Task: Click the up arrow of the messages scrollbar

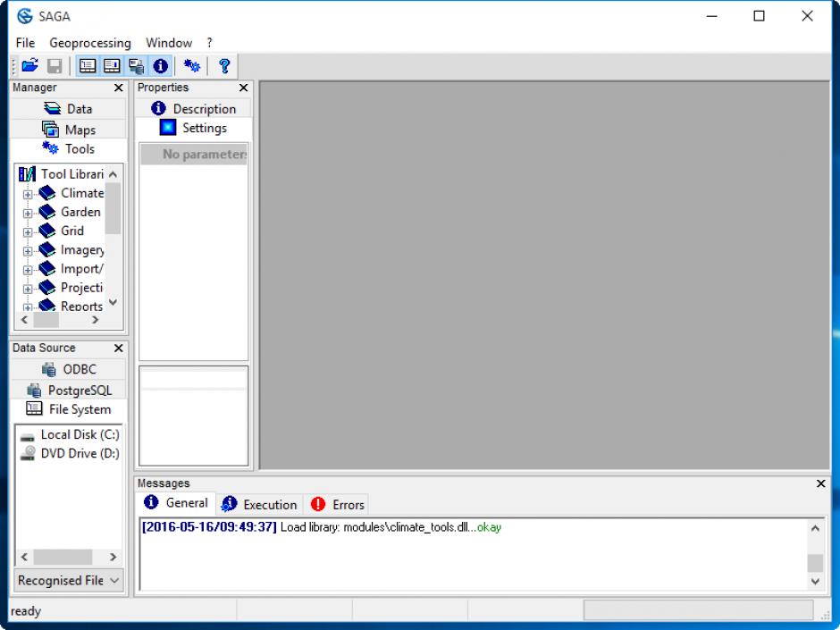Action: click(x=815, y=528)
